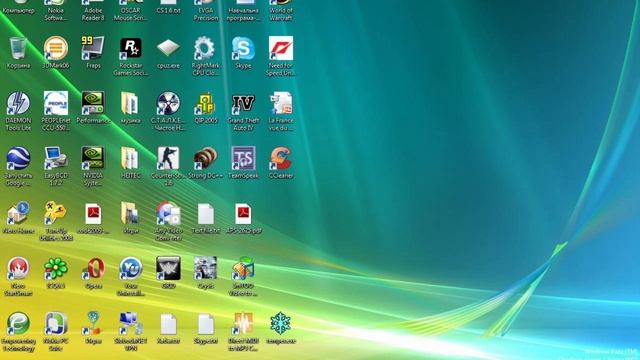640x360 pixels.
Task: Open the ImTOO Video converter shortcut
Action: (x=243, y=269)
